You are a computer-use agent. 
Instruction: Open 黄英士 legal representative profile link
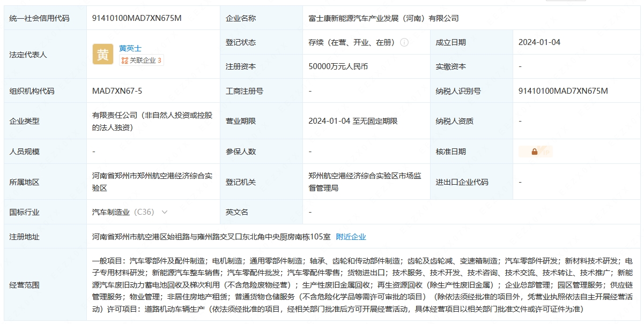point(130,48)
